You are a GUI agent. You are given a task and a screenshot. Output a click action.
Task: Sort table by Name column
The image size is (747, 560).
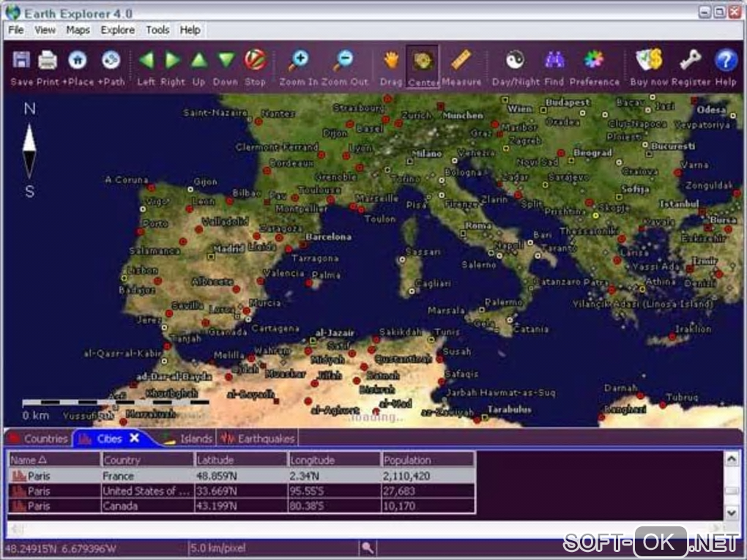(x=54, y=460)
